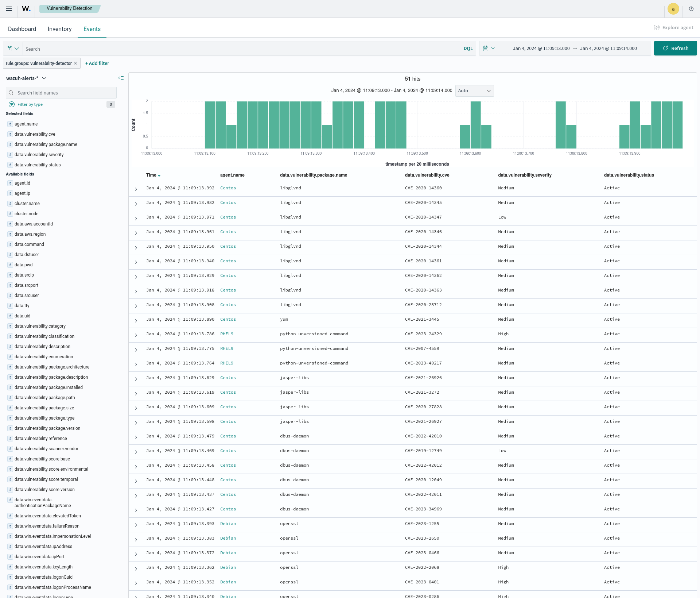This screenshot has width=700, height=598.
Task: Toggle the DQL query language button
Action: coord(468,49)
